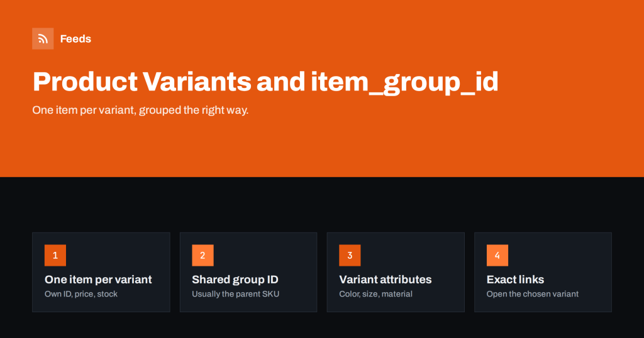Select the Variant attributes card title

click(386, 280)
